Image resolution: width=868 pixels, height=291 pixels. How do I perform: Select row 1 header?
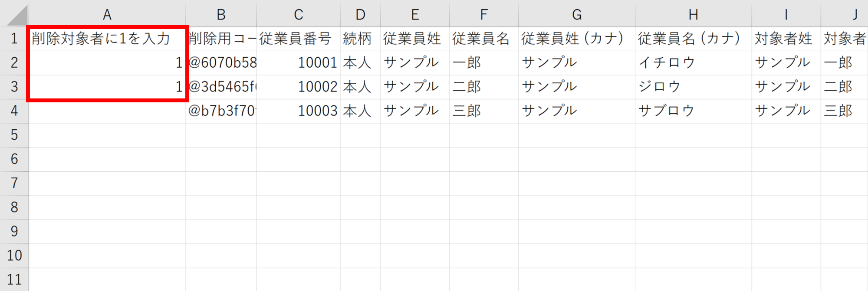point(14,39)
